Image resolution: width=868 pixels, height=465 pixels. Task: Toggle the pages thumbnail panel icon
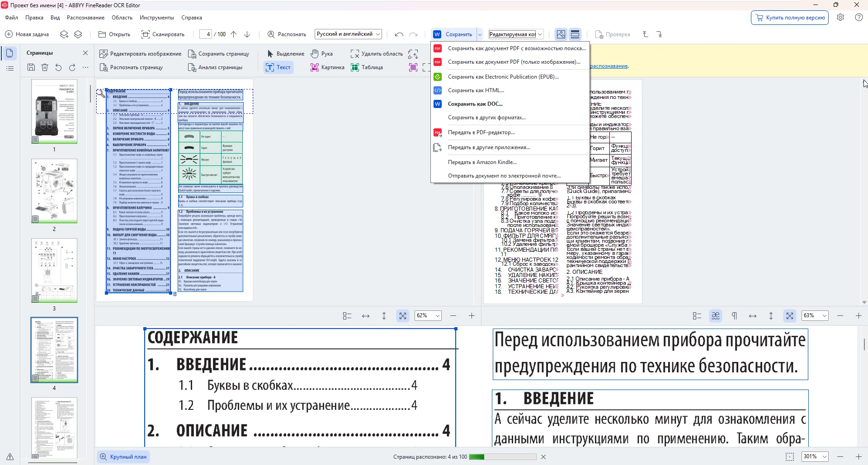(9, 53)
